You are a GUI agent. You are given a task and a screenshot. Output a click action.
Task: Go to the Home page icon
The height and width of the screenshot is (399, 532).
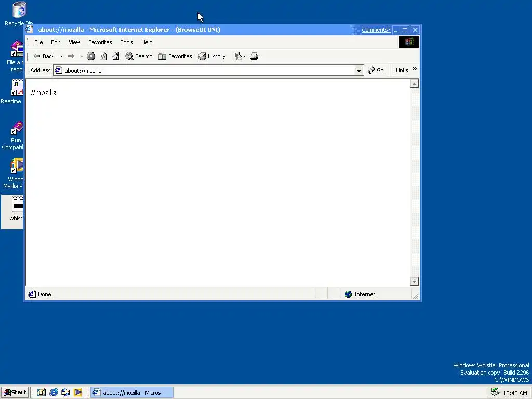pyautogui.click(x=116, y=56)
